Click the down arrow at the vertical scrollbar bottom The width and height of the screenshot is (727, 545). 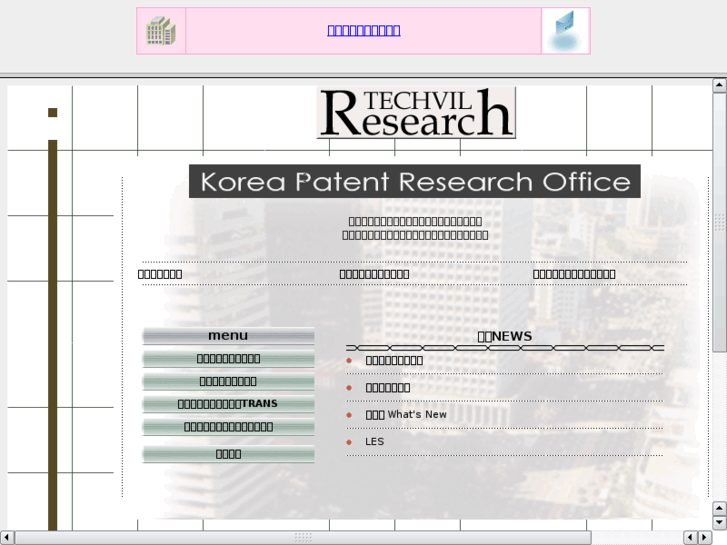(x=719, y=523)
